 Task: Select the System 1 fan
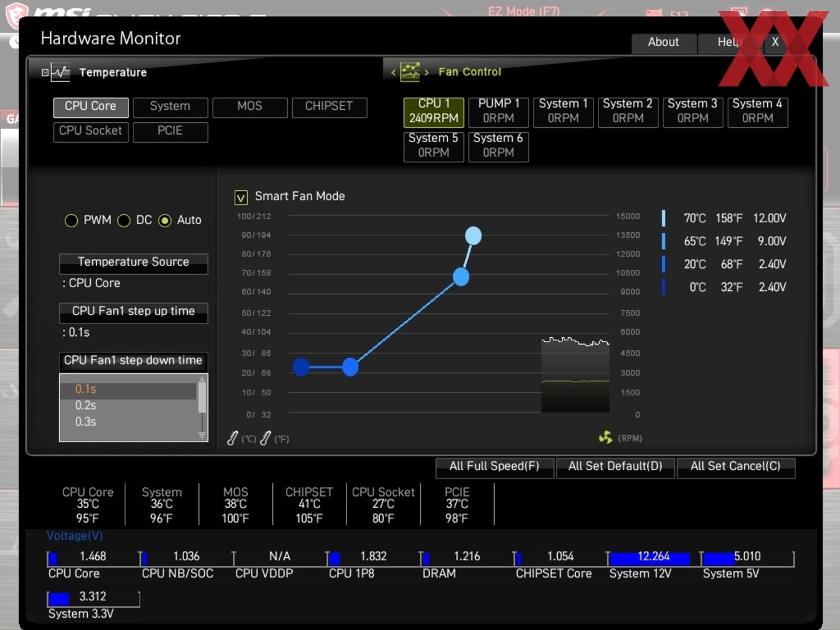563,112
